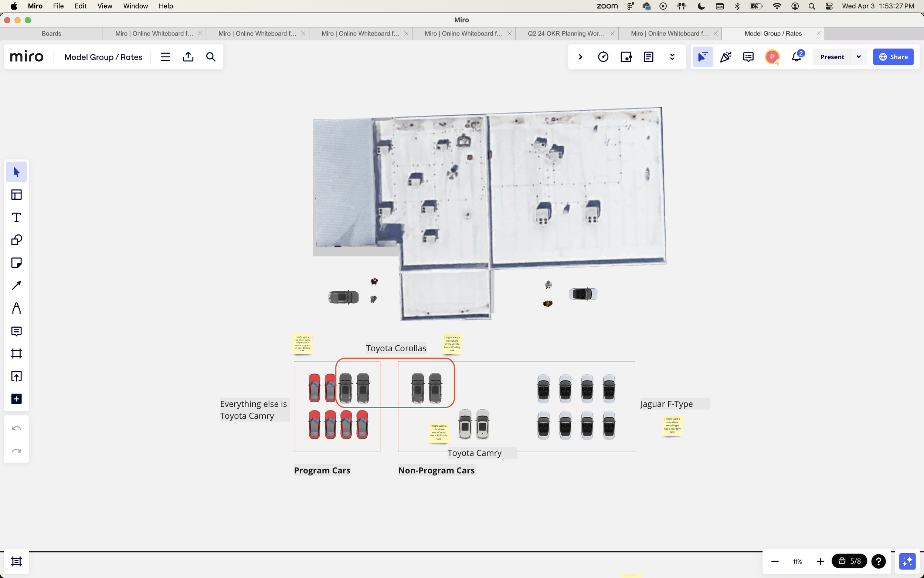Select the cursor tool in left toolbar

click(16, 172)
